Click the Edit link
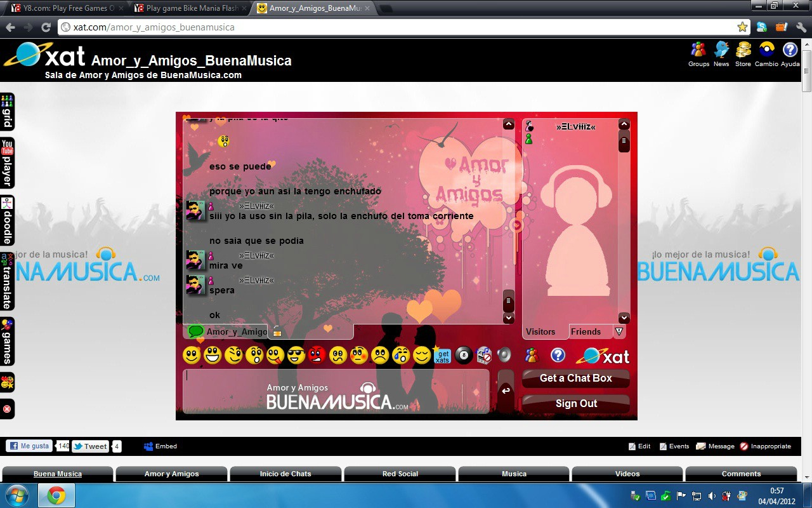Screen dimensions: 812x508 639,446
